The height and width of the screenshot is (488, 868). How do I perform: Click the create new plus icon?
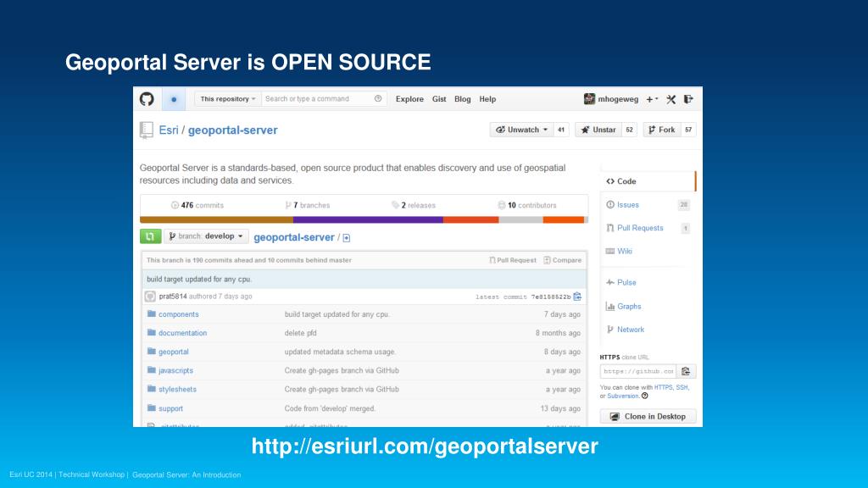pos(652,99)
